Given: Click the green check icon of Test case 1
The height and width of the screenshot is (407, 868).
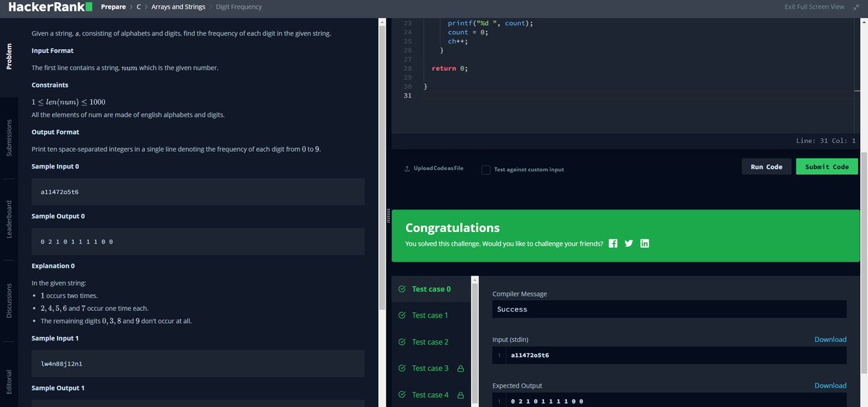Looking at the screenshot, I should tap(402, 315).
